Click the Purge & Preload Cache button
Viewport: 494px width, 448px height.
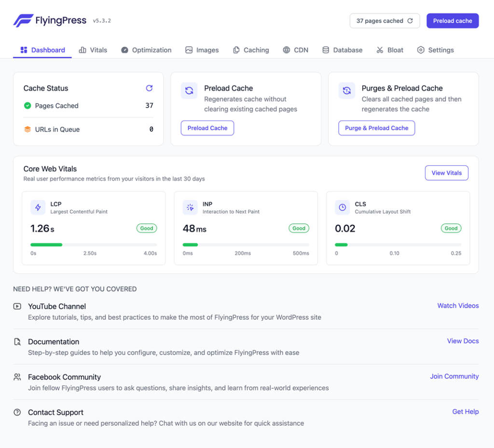pos(376,128)
